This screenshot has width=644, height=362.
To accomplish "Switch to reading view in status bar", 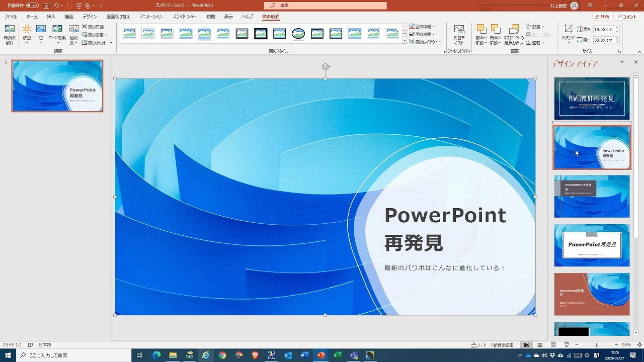I will (x=553, y=345).
